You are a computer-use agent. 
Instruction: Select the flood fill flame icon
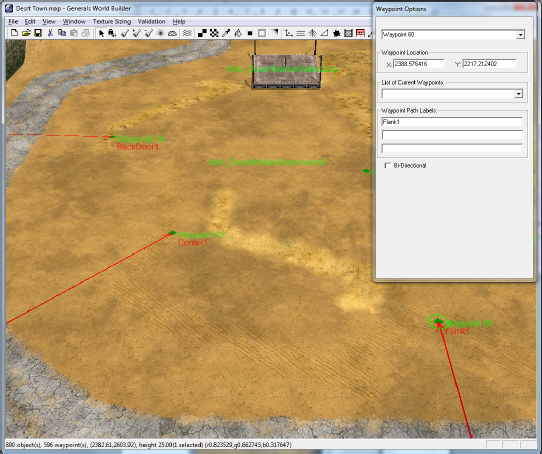(x=238, y=33)
